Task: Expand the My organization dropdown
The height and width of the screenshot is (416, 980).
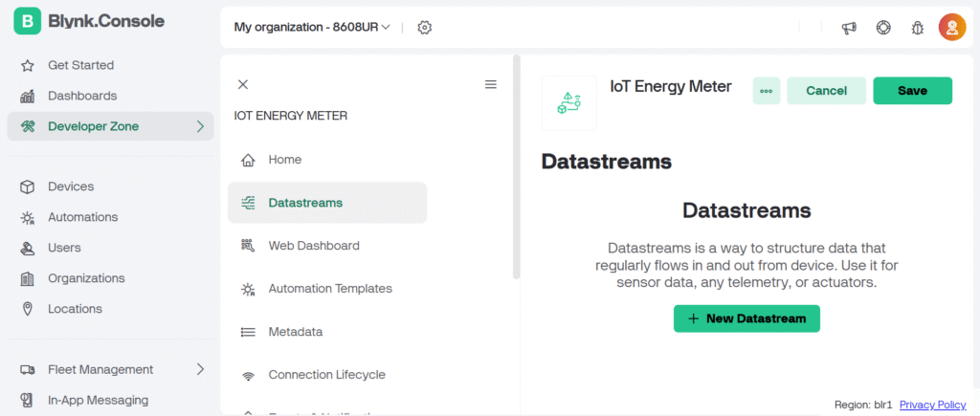Action: (x=312, y=28)
